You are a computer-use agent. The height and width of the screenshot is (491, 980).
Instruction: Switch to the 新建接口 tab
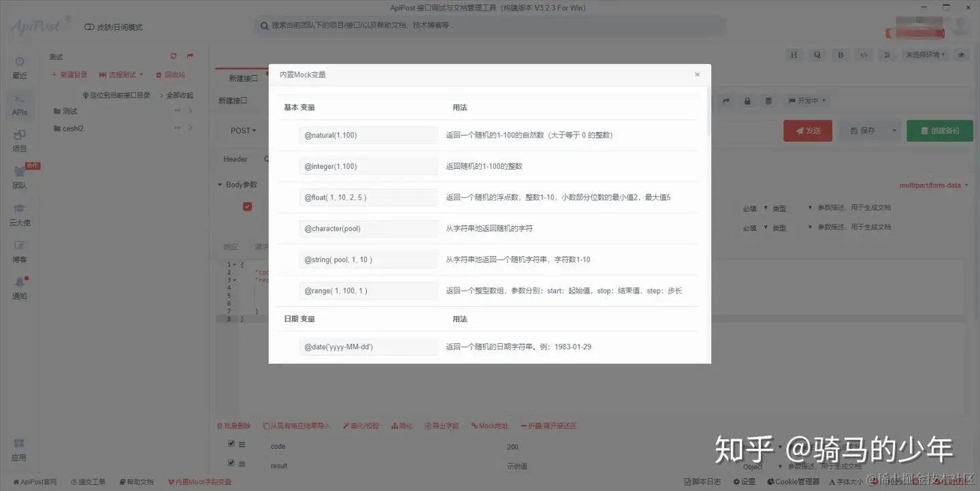[x=243, y=78]
